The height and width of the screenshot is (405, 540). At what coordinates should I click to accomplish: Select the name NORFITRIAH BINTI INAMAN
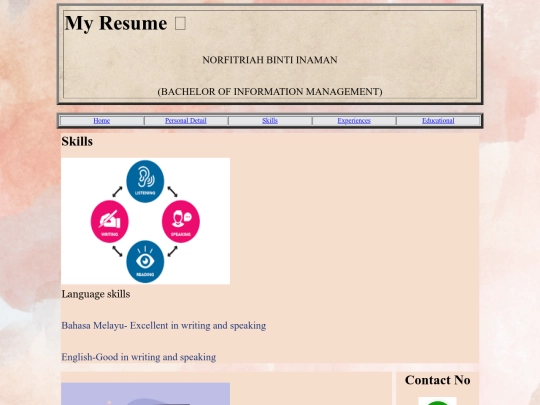pyautogui.click(x=270, y=60)
